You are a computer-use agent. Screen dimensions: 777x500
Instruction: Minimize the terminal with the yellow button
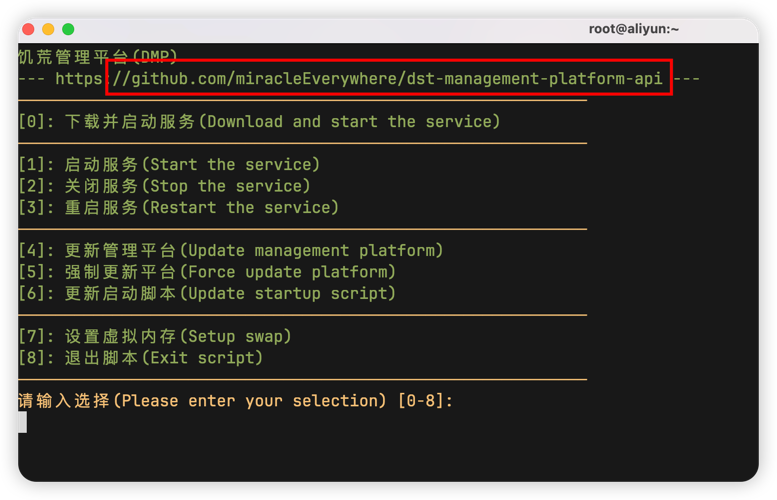[x=48, y=30]
